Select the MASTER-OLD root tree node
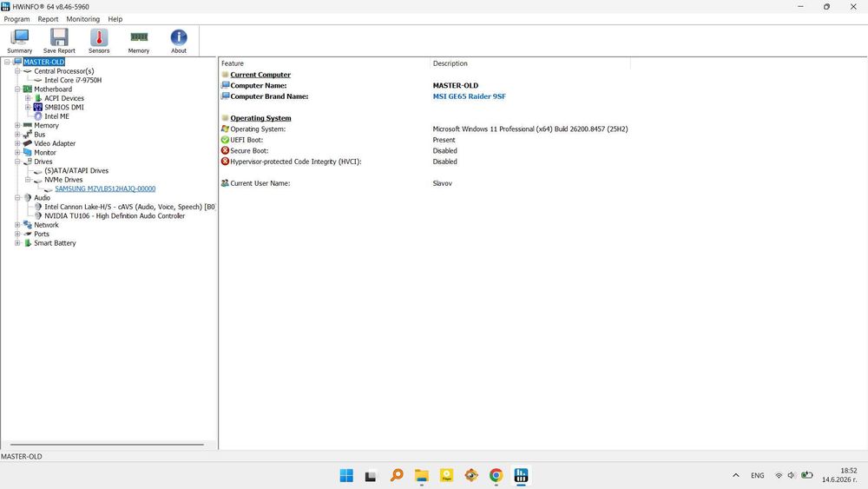 click(43, 62)
